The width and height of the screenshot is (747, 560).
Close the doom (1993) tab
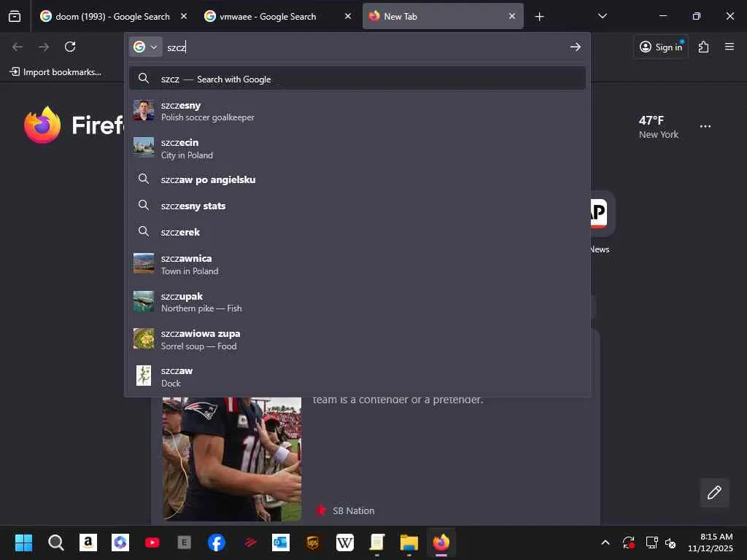(x=183, y=16)
